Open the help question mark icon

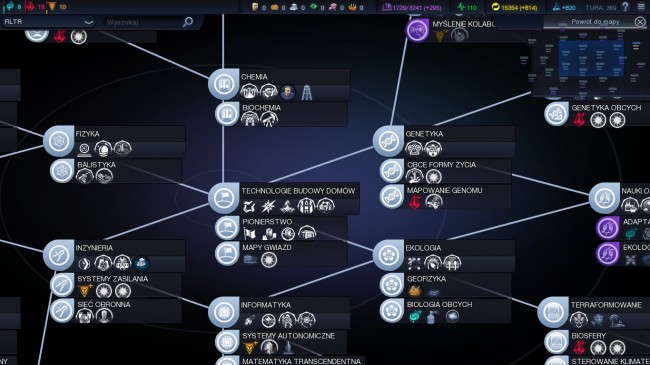tap(626, 7)
